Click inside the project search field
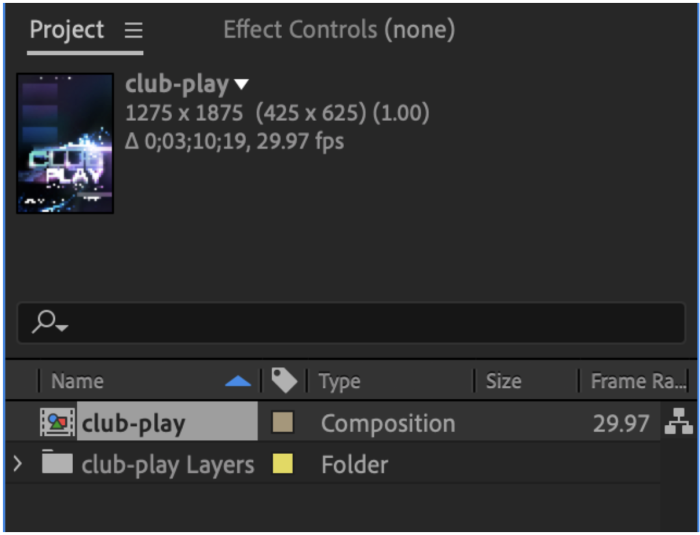Screen dimensions: 700x535 [x=351, y=322]
